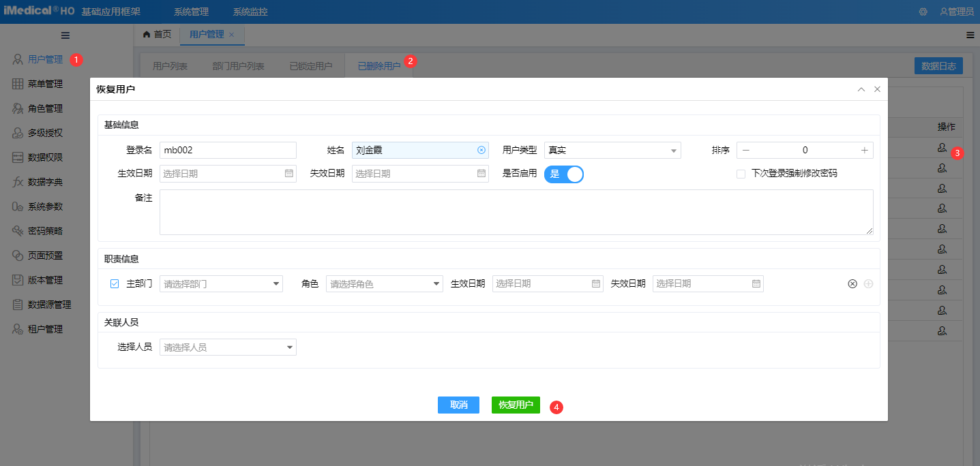Click into the 备注 text area
Viewport: 980px width, 466px height.
click(516, 212)
